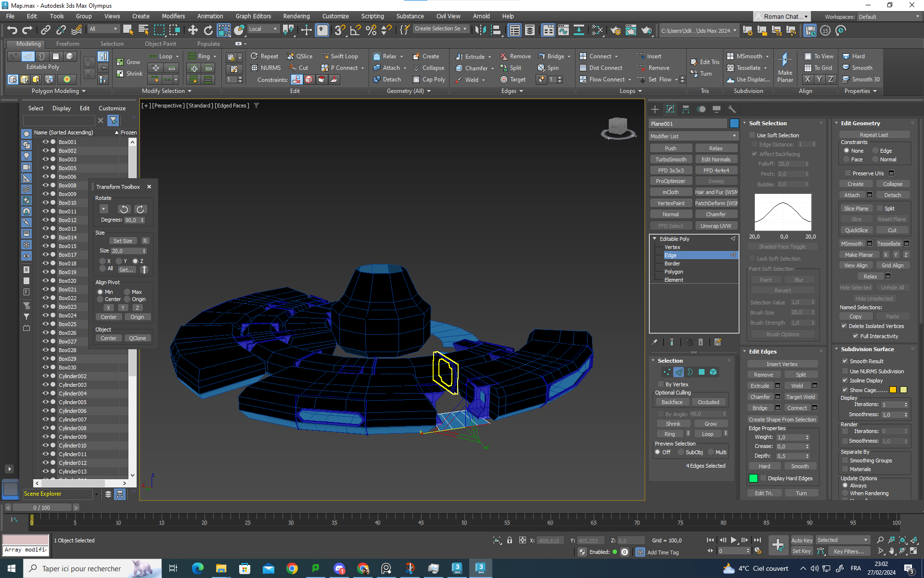Collapse the Edit Geometry rollout
The image size is (924, 578).
point(837,123)
